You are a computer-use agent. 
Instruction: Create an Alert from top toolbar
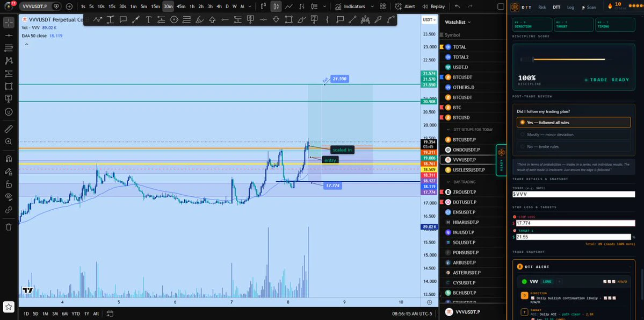(x=405, y=6)
